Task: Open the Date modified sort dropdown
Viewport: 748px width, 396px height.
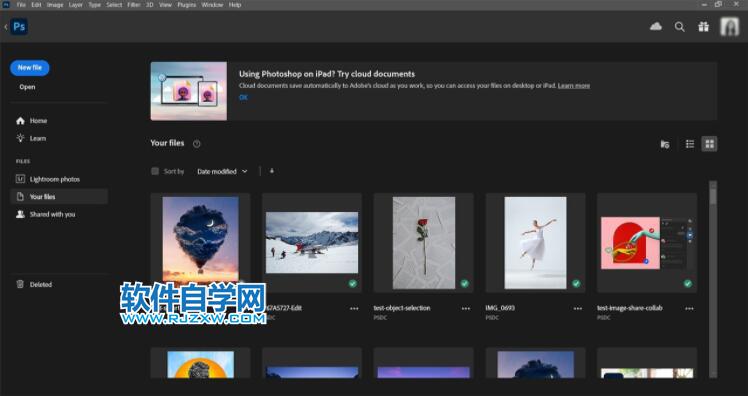Action: tap(222, 171)
